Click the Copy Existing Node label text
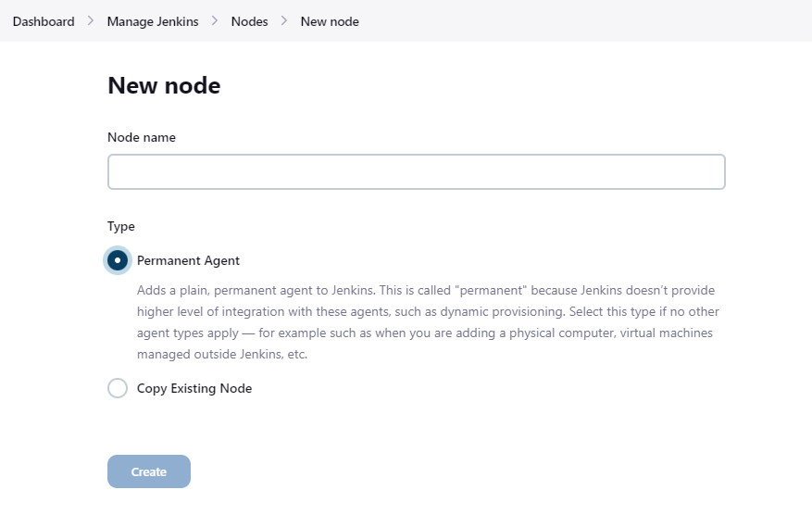812x515 pixels. [x=194, y=389]
